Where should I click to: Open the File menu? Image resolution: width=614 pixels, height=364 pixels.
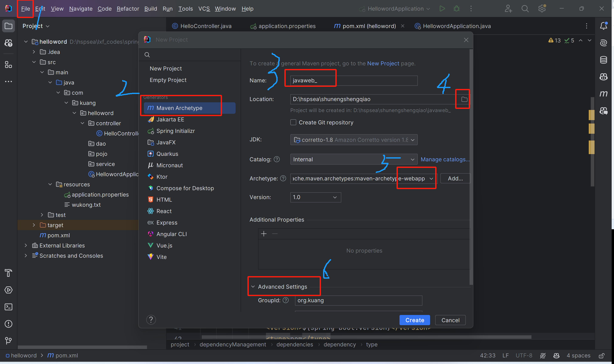click(25, 9)
